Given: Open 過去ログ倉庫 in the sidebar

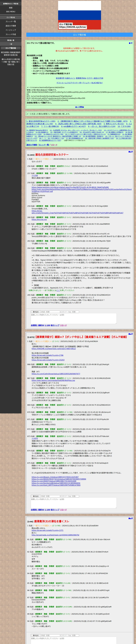Looking at the screenshot, I should [11, 26].
